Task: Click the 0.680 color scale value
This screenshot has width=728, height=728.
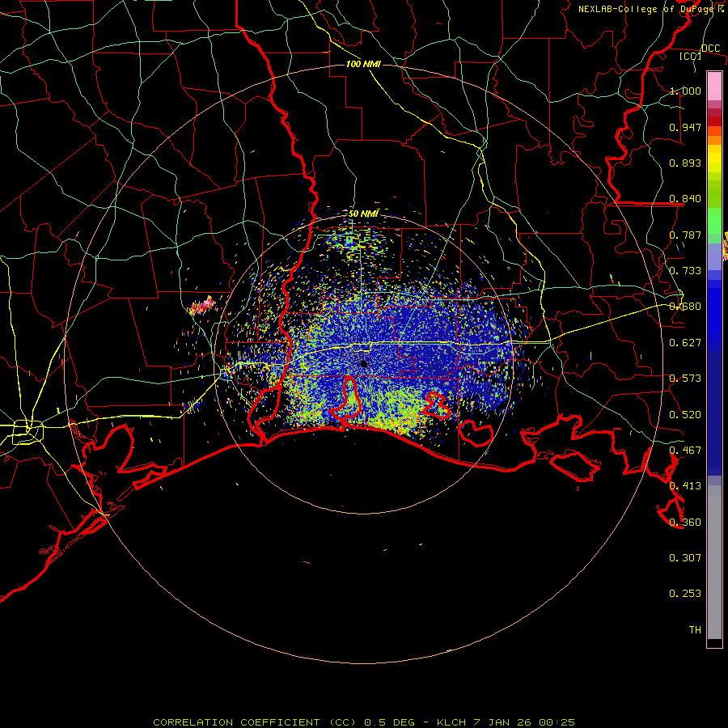Action: point(685,307)
